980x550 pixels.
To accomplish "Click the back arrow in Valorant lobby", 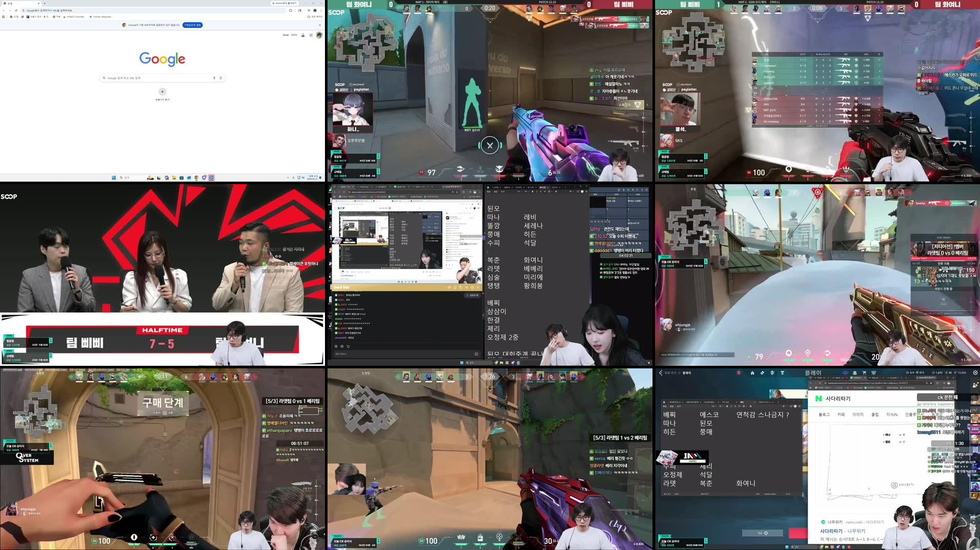I will [661, 372].
